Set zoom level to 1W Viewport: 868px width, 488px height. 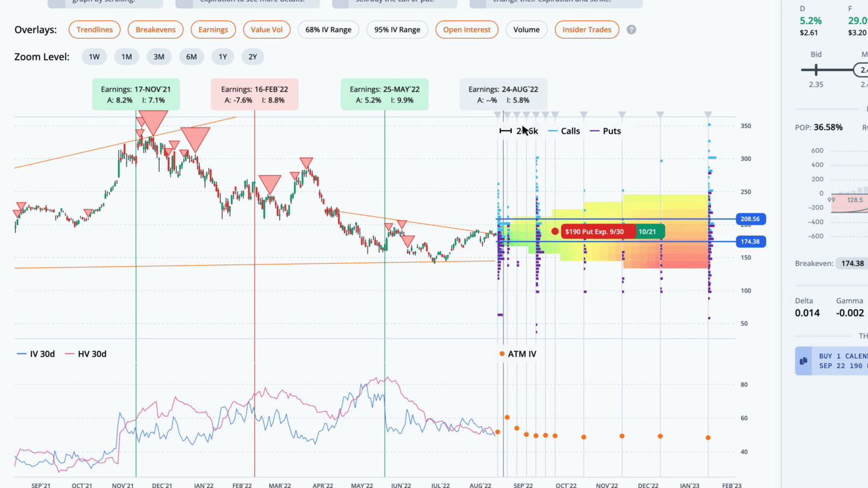click(94, 57)
